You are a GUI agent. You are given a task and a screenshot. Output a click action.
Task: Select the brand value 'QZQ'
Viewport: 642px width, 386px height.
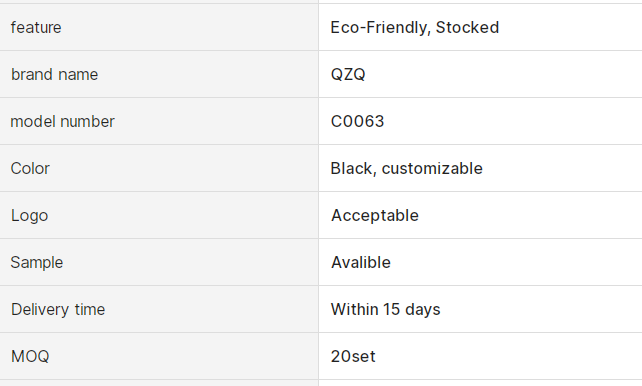pos(348,74)
